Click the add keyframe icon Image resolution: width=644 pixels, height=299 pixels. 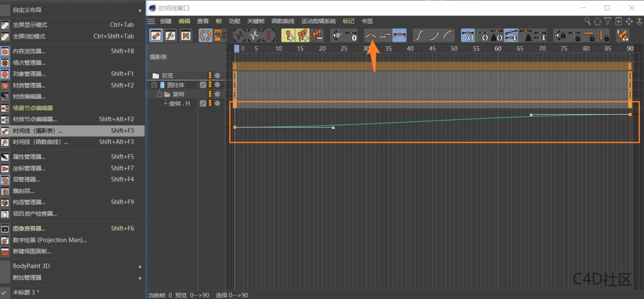(x=290, y=36)
